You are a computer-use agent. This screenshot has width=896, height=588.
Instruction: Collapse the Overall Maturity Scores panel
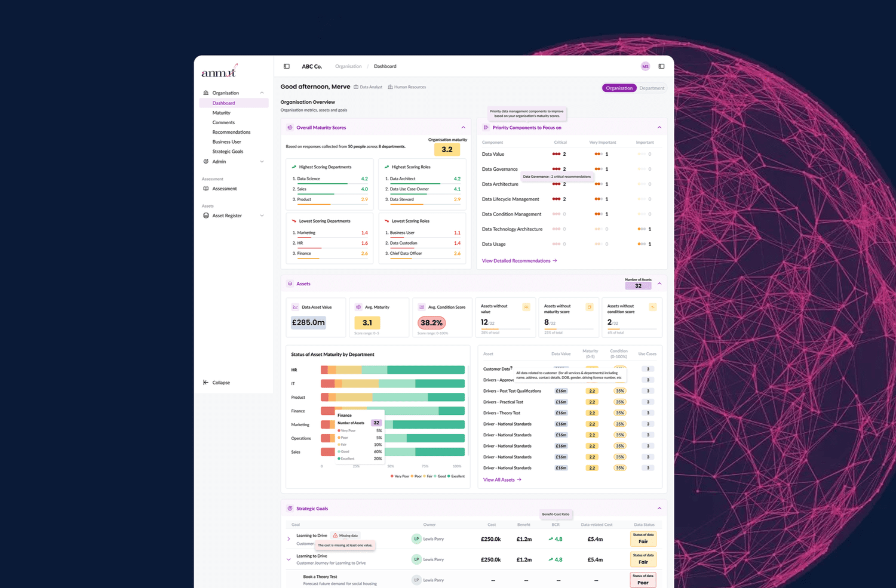[x=463, y=127]
